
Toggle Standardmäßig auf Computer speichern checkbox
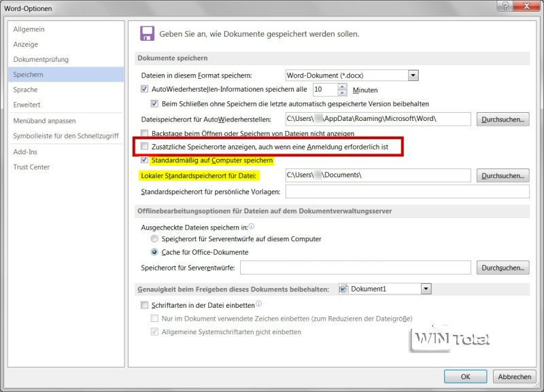[x=144, y=160]
